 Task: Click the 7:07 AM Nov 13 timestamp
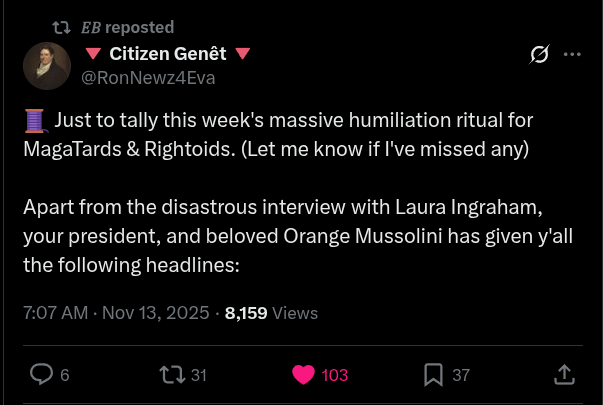point(115,313)
